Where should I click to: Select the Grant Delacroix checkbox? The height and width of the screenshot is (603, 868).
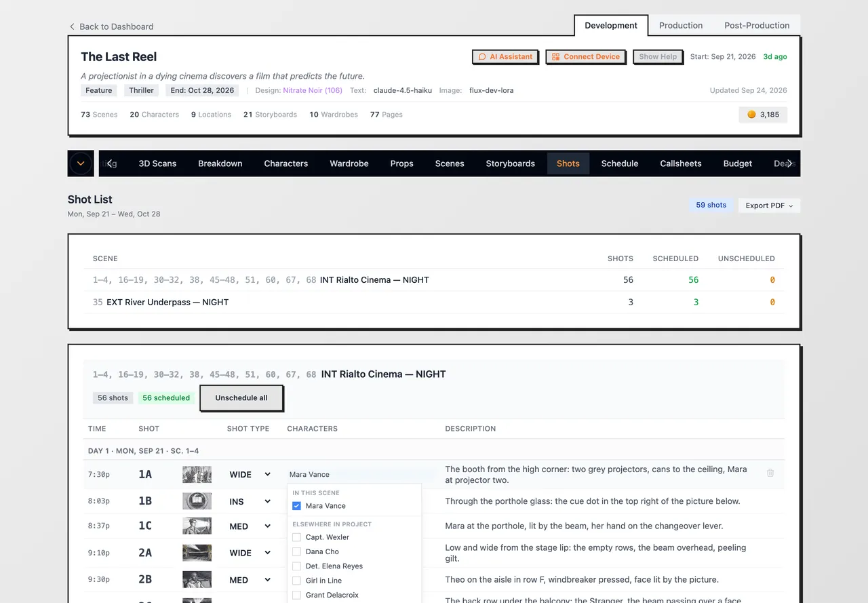pos(296,596)
